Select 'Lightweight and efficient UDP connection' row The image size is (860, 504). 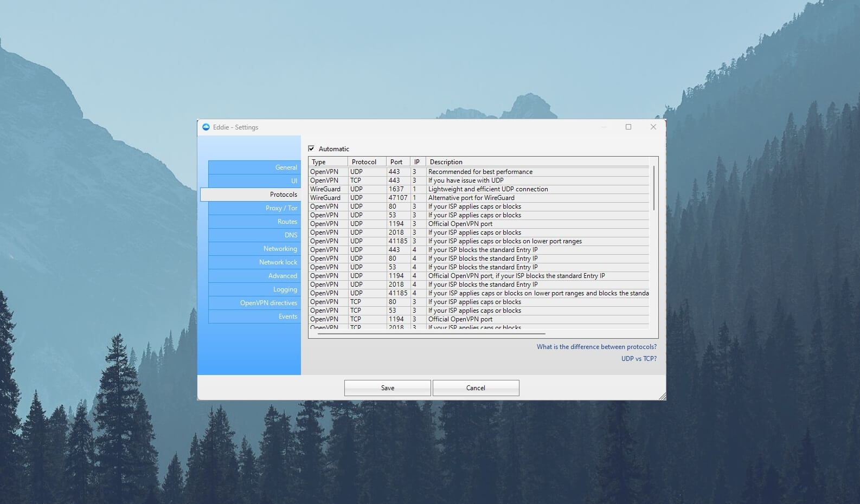[x=479, y=189]
